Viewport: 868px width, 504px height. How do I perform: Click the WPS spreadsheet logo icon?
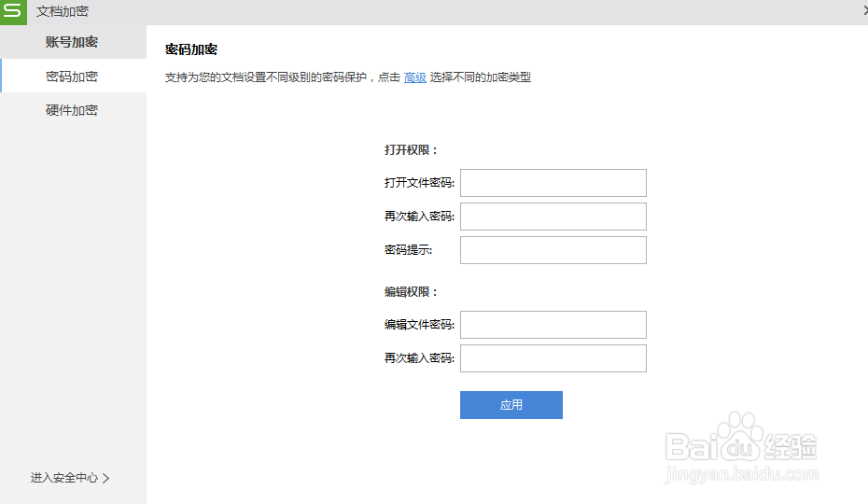point(13,11)
